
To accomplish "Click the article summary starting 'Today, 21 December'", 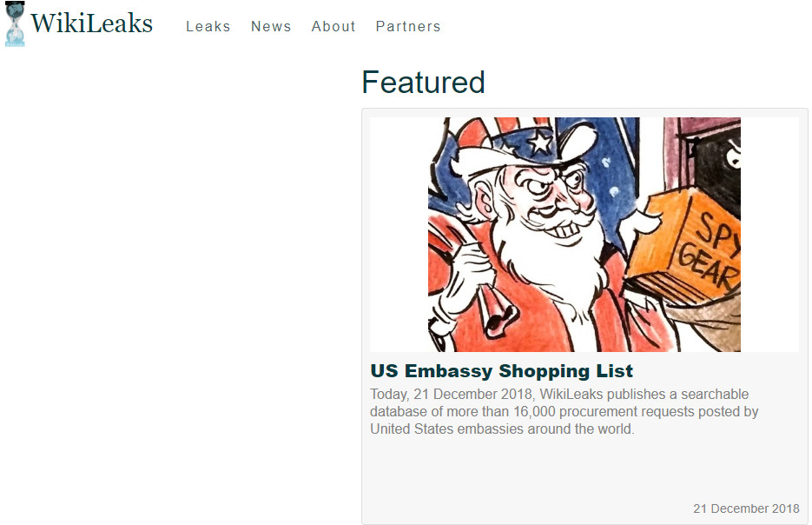I will coord(564,411).
